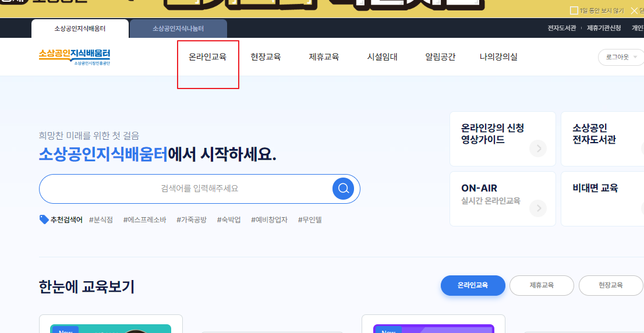Click the #예비창업자 recommended keyword
Viewport: 644px width, 333px height.
pos(270,219)
